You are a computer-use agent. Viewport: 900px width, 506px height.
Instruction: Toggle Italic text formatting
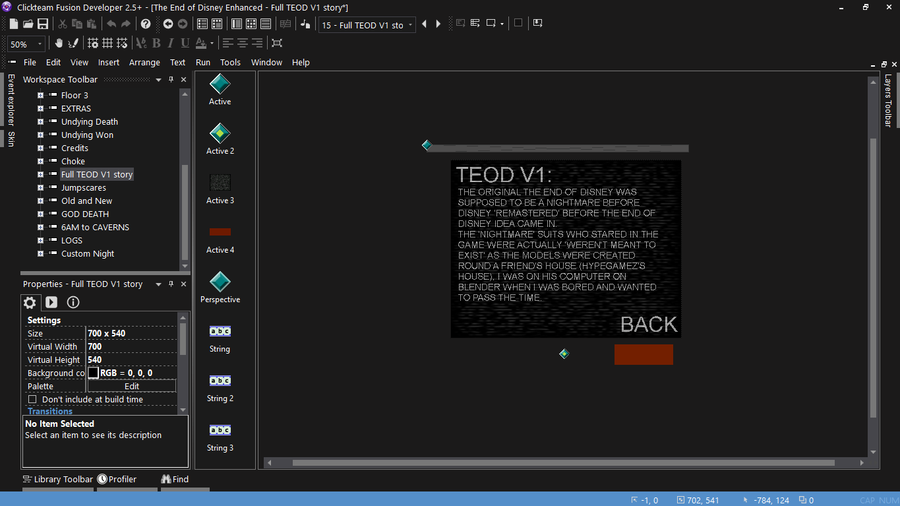[x=170, y=43]
